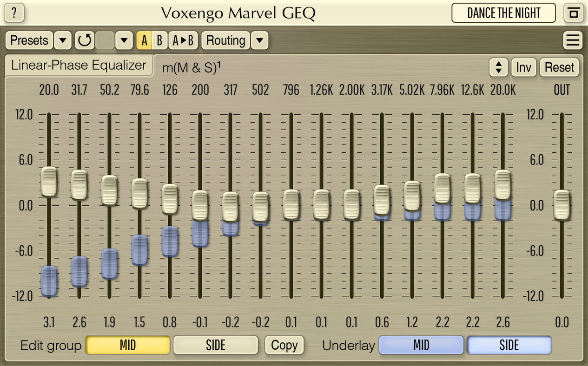The width and height of the screenshot is (588, 366).
Task: Click the 5.02K band fader handle
Action: coord(412,196)
